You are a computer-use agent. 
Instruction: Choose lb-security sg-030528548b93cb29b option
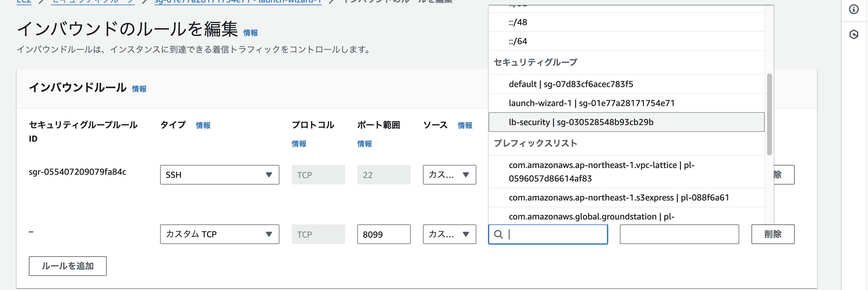pos(626,122)
